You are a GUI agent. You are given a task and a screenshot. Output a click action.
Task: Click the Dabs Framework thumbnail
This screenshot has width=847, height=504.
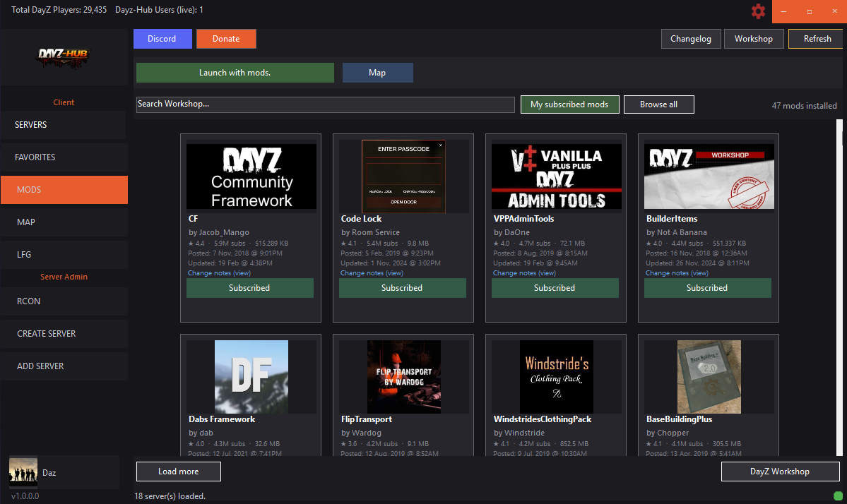(x=251, y=376)
